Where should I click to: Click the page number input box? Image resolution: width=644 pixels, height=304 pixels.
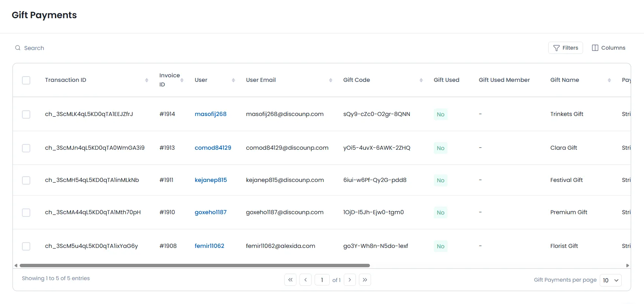click(x=322, y=280)
